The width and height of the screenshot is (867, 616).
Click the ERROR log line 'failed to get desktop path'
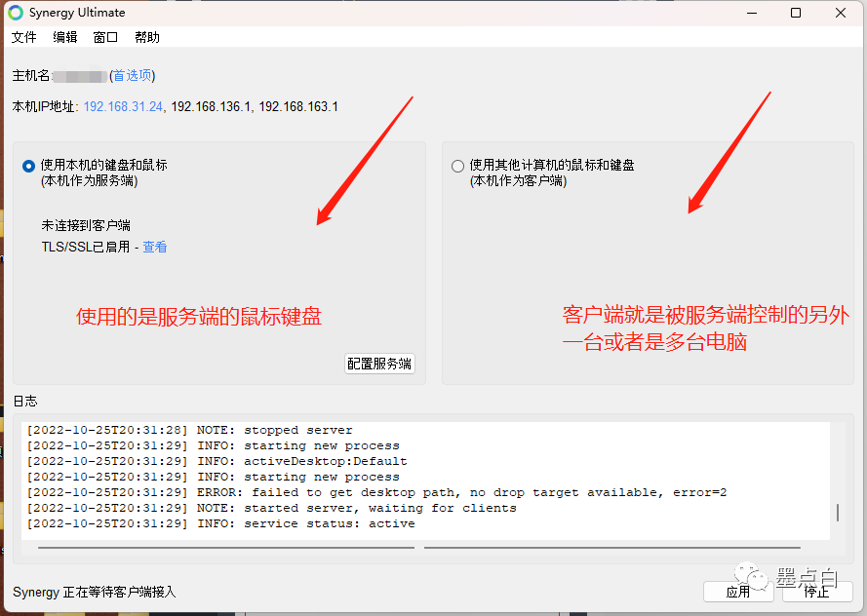click(376, 492)
